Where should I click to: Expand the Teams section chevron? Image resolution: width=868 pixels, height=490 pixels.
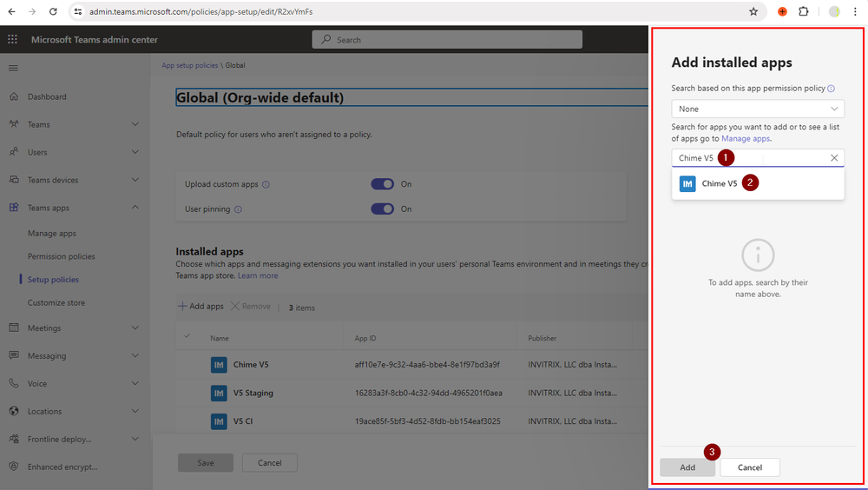pyautogui.click(x=135, y=124)
